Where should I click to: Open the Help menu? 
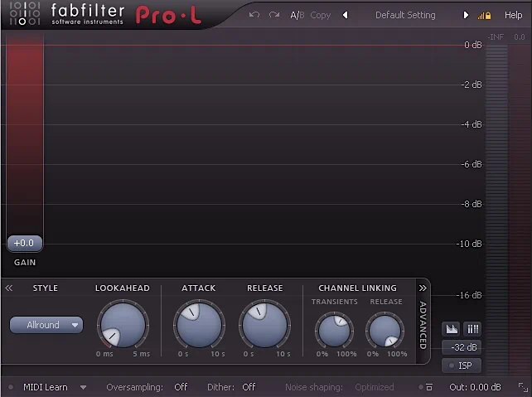[x=513, y=15]
